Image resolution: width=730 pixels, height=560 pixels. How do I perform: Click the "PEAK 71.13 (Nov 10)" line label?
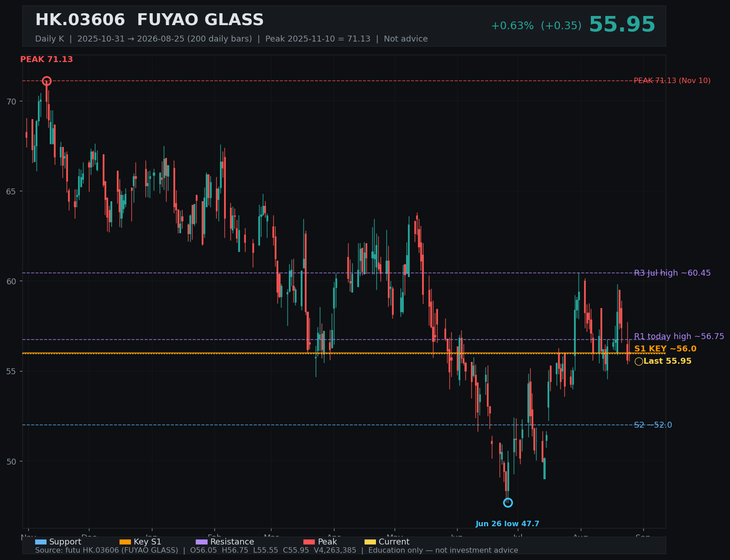click(672, 81)
